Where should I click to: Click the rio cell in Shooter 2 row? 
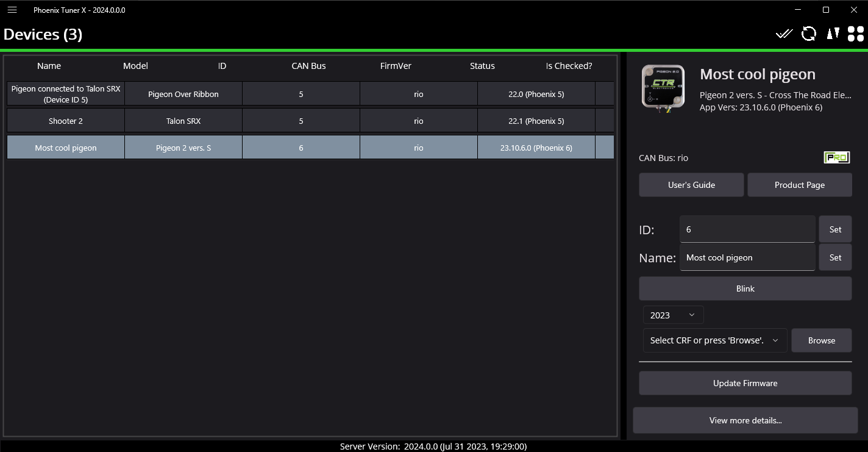[419, 121]
